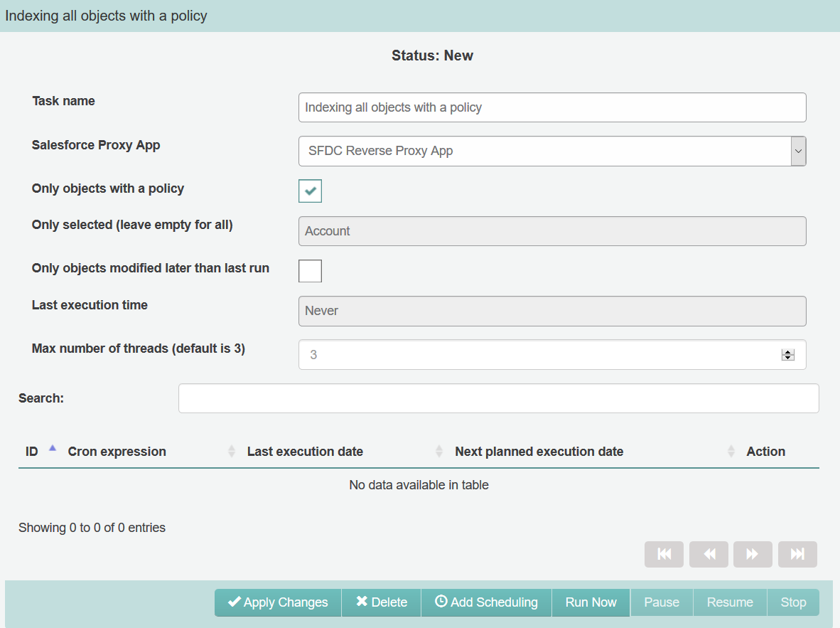Click the Next planned execution date header
Image resolution: width=840 pixels, height=628 pixels.
(x=539, y=452)
